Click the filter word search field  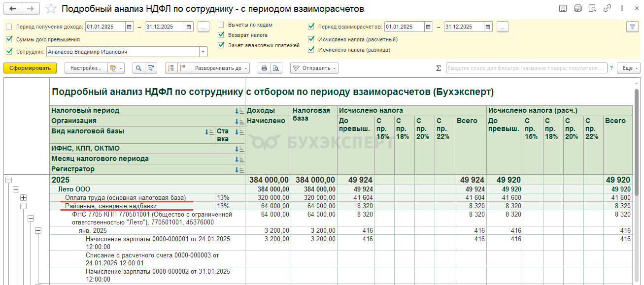pyautogui.click(x=526, y=68)
